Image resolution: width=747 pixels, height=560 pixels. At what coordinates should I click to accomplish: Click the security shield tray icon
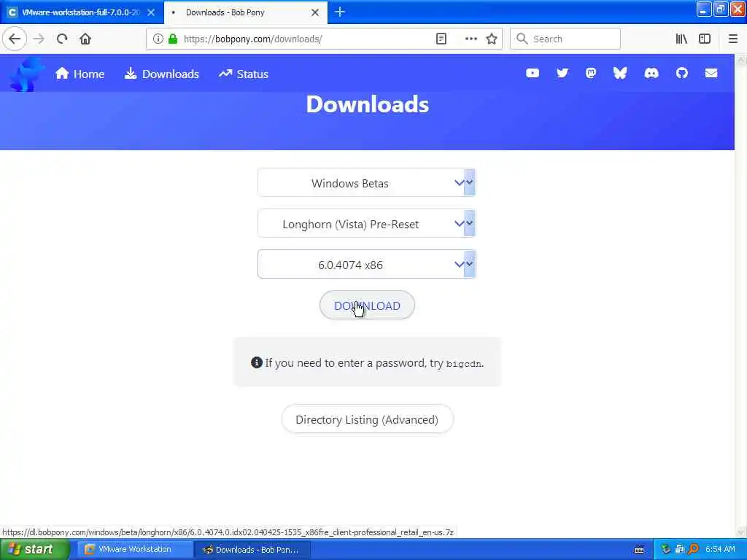click(x=665, y=550)
